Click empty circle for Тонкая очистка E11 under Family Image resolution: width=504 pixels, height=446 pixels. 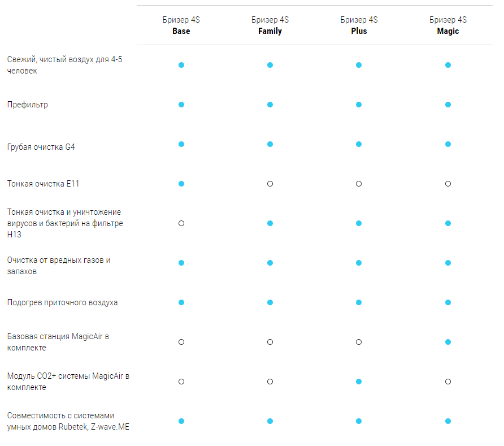point(270,184)
